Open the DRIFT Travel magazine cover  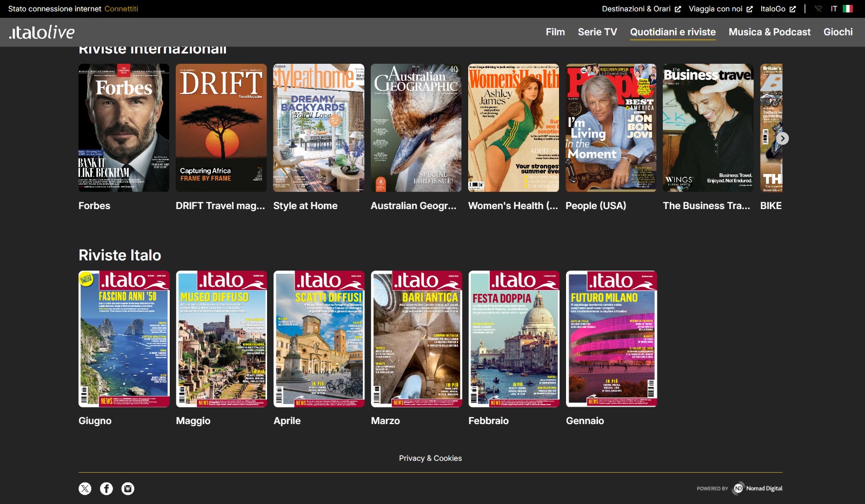pos(221,128)
